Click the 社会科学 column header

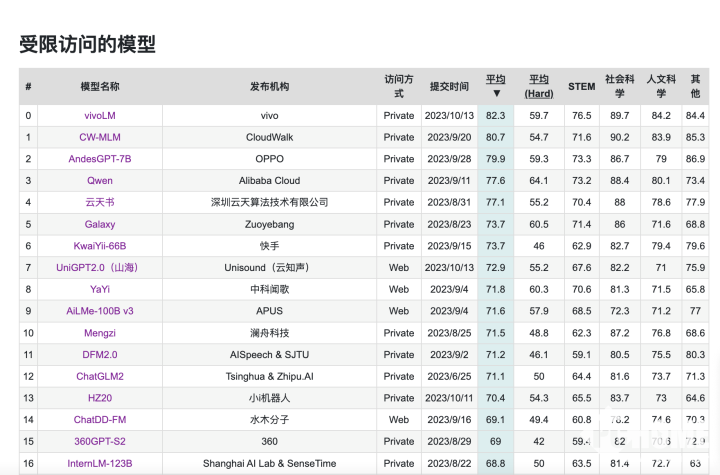pyautogui.click(x=619, y=86)
